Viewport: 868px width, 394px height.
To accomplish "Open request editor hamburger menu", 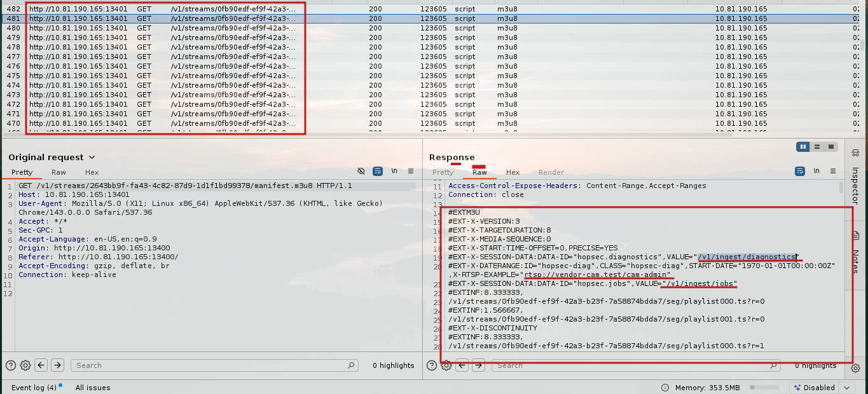I will [x=411, y=172].
